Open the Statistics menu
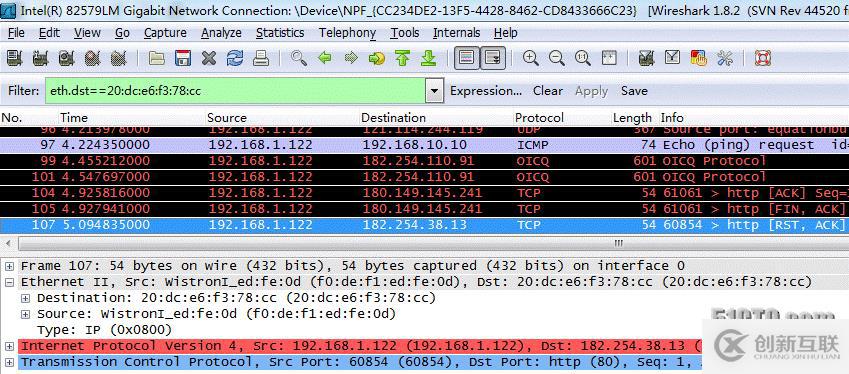Screen dimensions: 849x374 click(280, 33)
